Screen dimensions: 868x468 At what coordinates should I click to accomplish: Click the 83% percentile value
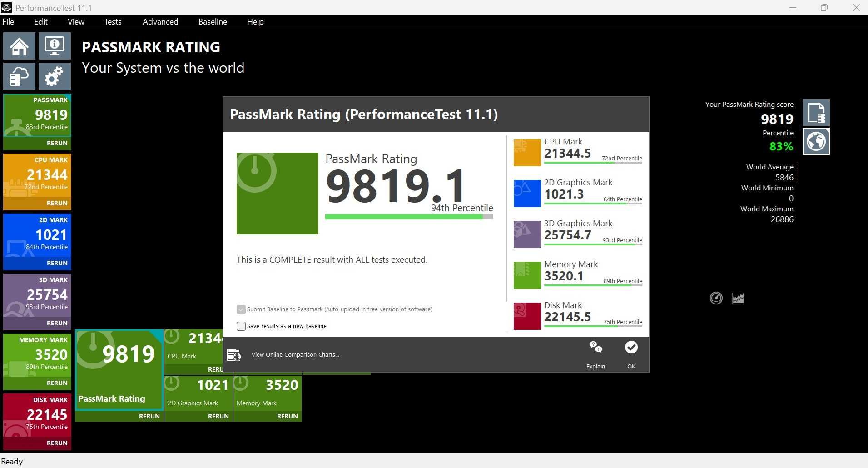[781, 146]
